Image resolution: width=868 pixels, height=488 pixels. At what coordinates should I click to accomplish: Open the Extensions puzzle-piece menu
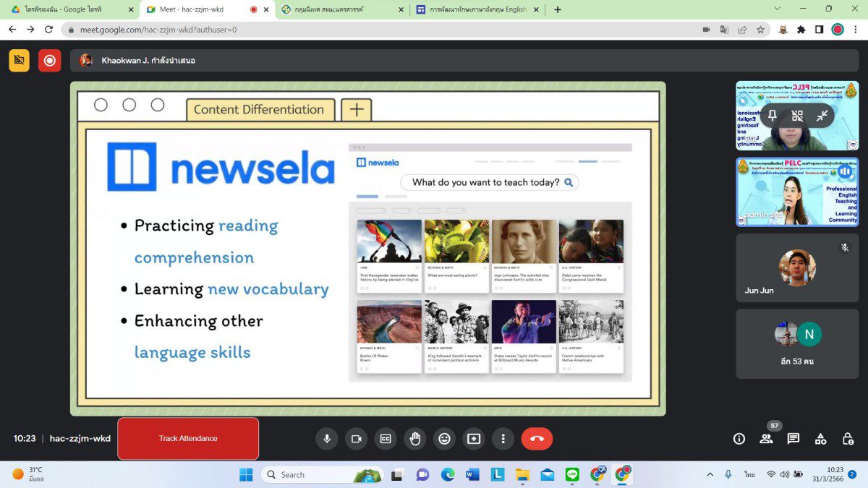tap(801, 30)
